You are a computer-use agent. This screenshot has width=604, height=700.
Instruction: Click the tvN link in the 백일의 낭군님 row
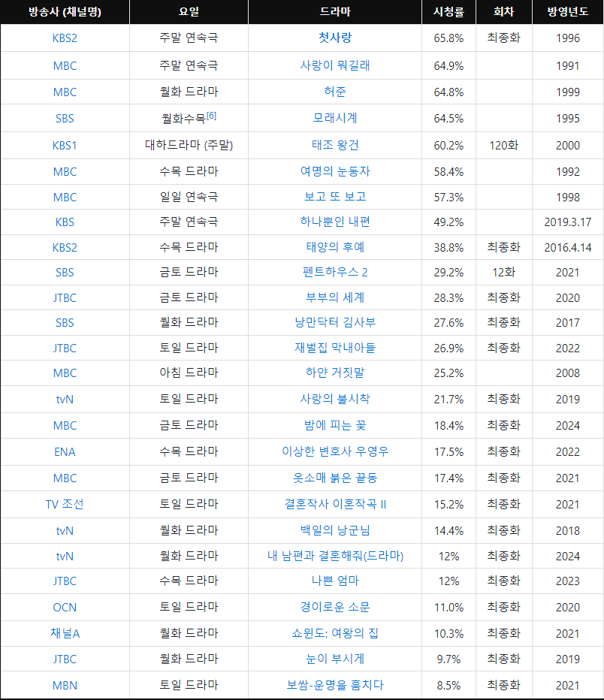pos(65,531)
